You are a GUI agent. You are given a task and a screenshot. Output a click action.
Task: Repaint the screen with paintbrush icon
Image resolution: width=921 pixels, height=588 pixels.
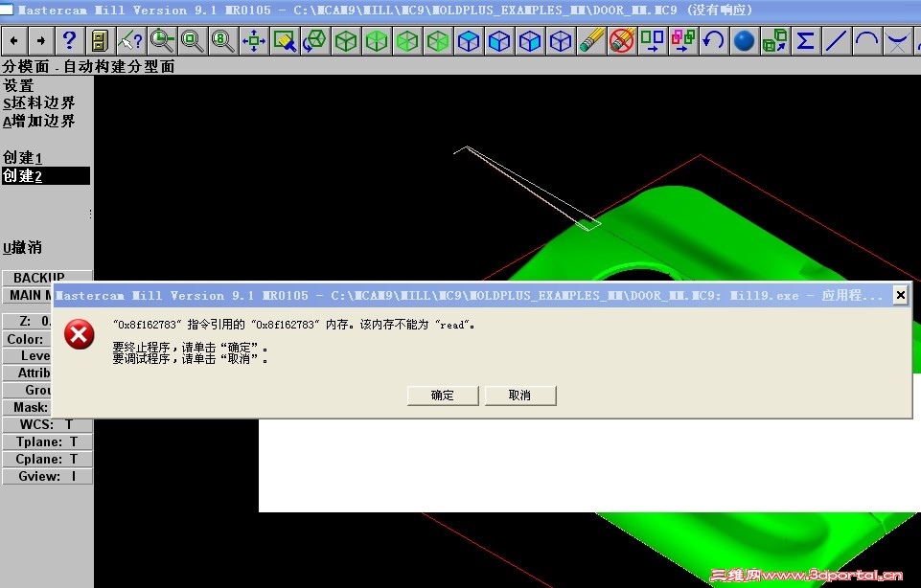tap(285, 40)
